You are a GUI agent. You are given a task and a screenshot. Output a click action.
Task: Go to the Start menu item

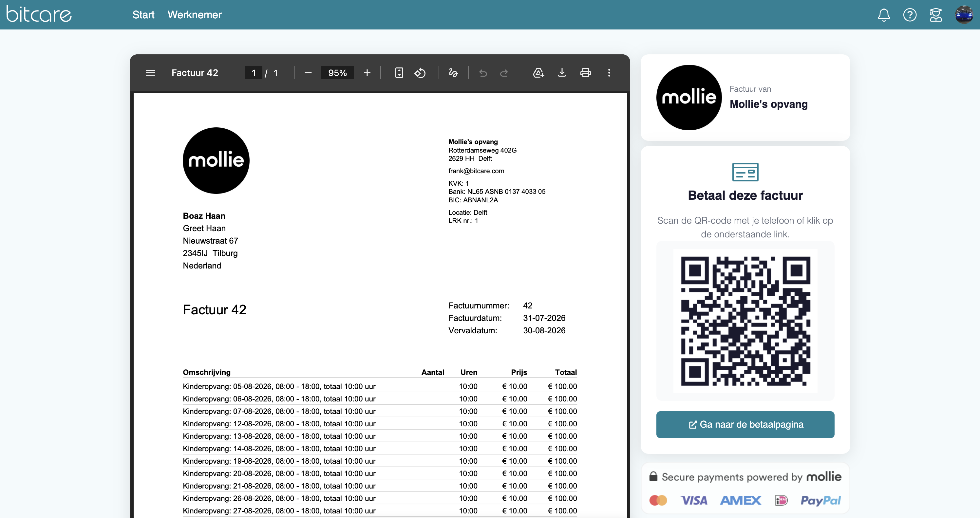143,15
